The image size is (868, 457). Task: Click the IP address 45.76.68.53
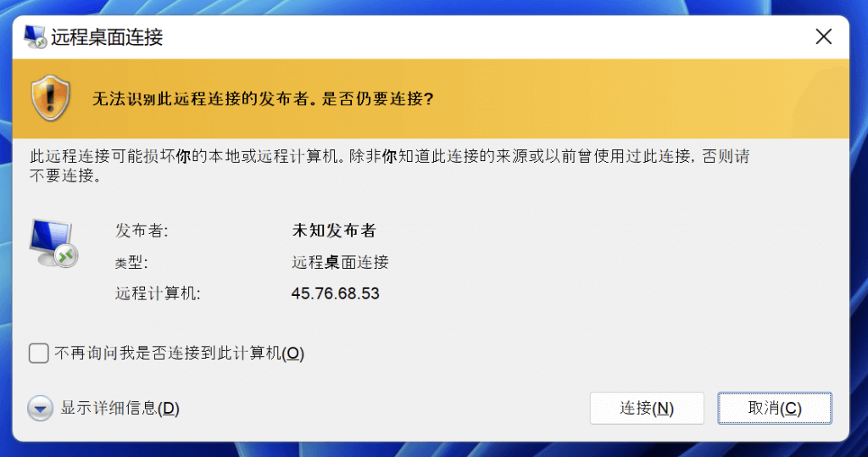click(x=335, y=294)
